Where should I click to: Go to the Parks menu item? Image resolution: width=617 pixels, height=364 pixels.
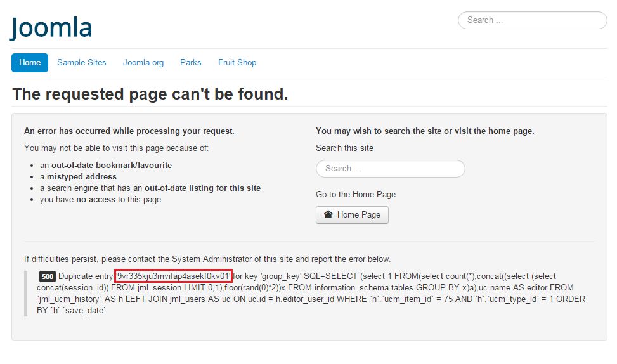tap(190, 63)
